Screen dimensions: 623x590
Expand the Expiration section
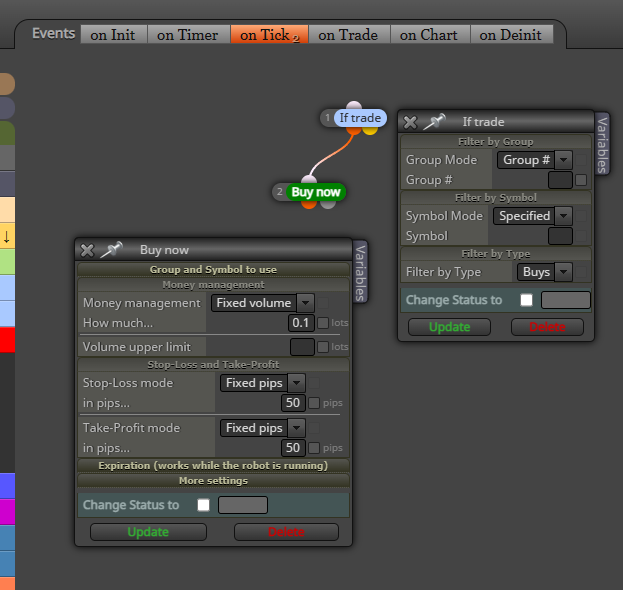213,465
